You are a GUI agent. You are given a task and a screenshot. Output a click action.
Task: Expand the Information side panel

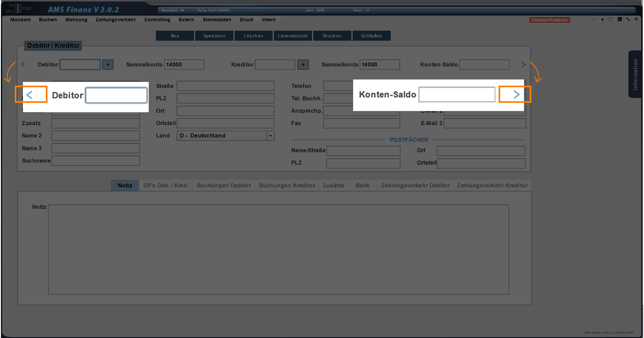pos(635,74)
